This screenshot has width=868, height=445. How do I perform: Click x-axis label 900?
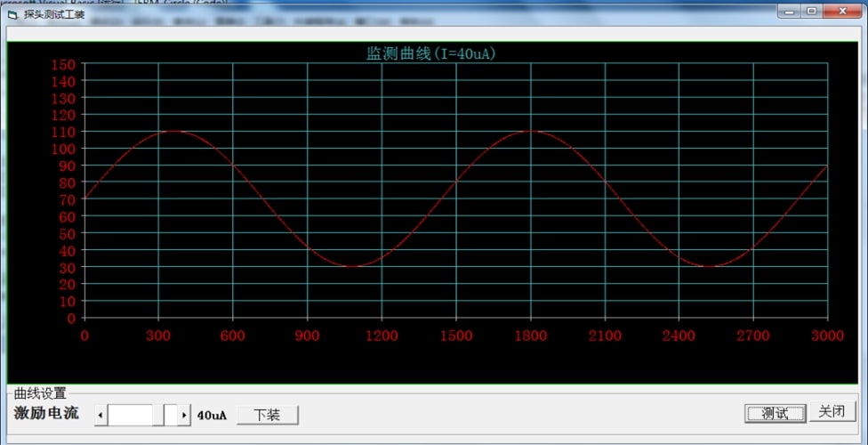click(x=307, y=336)
